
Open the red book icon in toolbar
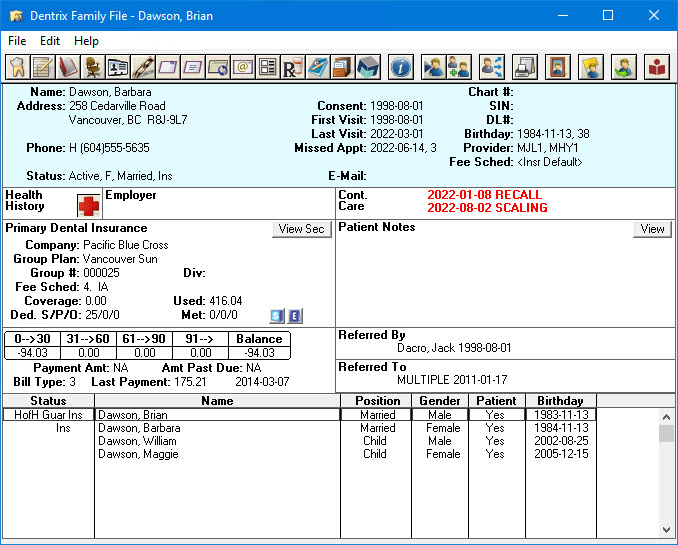[67, 67]
